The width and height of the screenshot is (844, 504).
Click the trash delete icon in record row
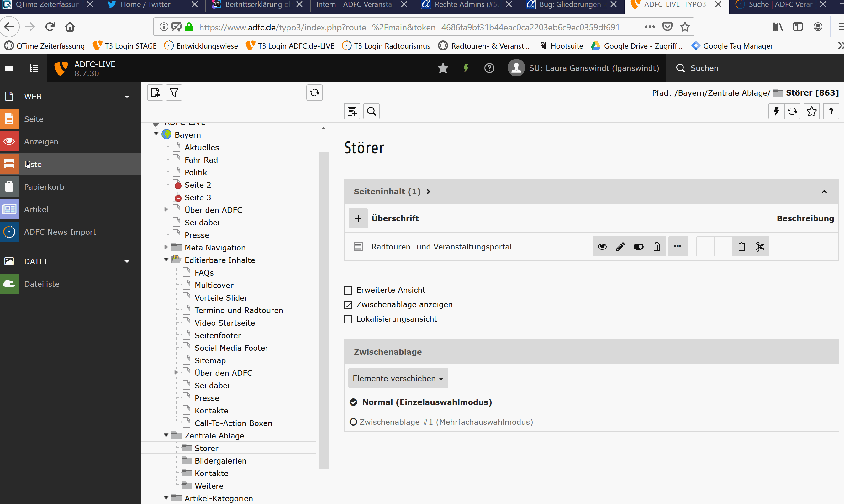point(657,247)
